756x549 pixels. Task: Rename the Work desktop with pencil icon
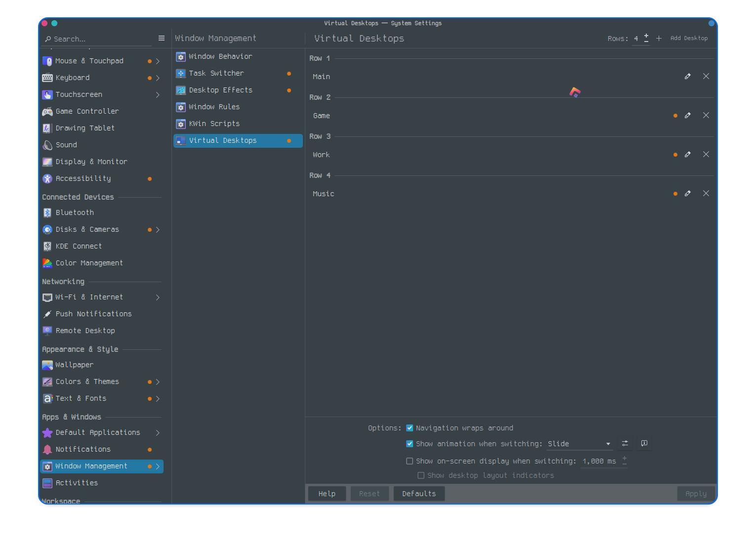(x=687, y=154)
